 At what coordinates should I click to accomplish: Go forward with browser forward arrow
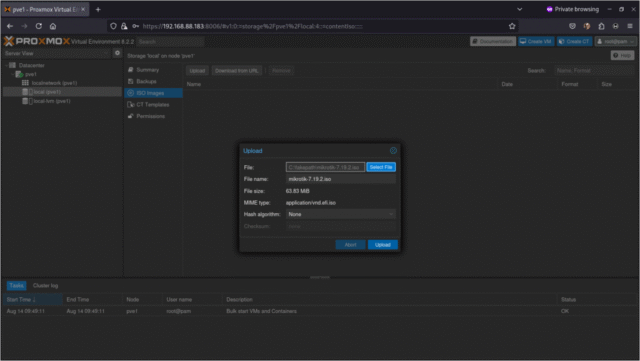24,26
